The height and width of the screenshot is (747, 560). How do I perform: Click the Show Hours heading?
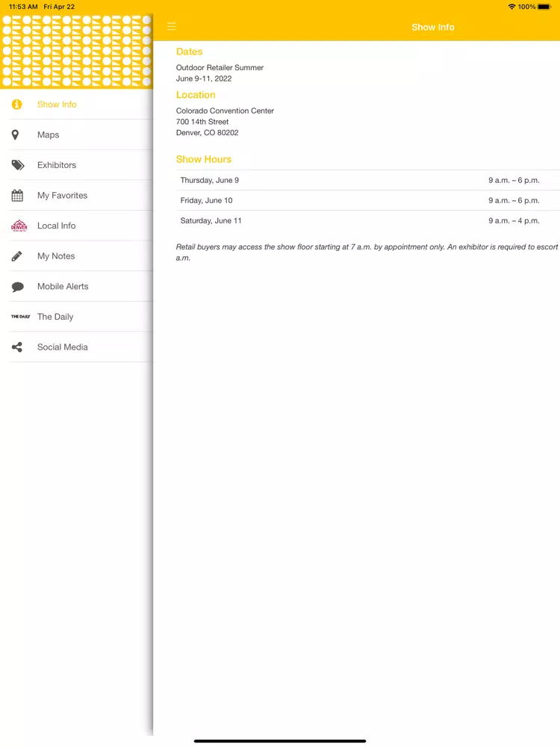coord(204,159)
